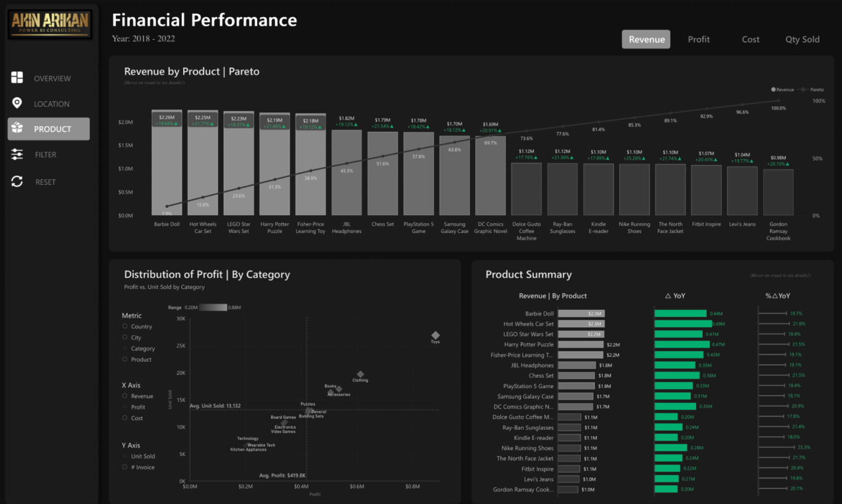Viewport: 842px width, 504px height.
Task: Click Chess Set green YoY bar
Action: click(x=677, y=375)
